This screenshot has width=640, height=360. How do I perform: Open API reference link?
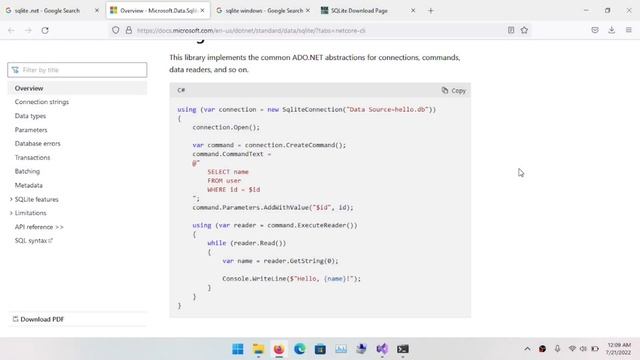(39, 227)
